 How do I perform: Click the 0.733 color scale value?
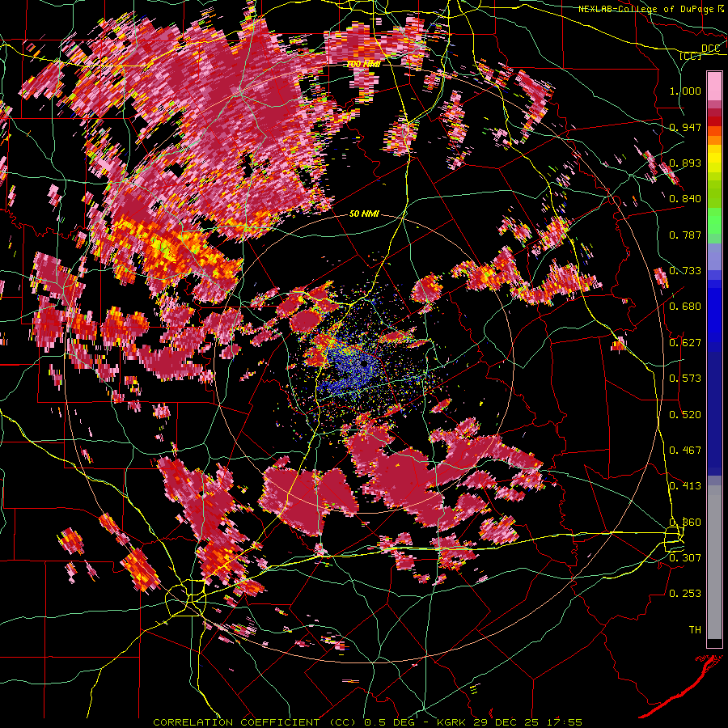coord(685,271)
